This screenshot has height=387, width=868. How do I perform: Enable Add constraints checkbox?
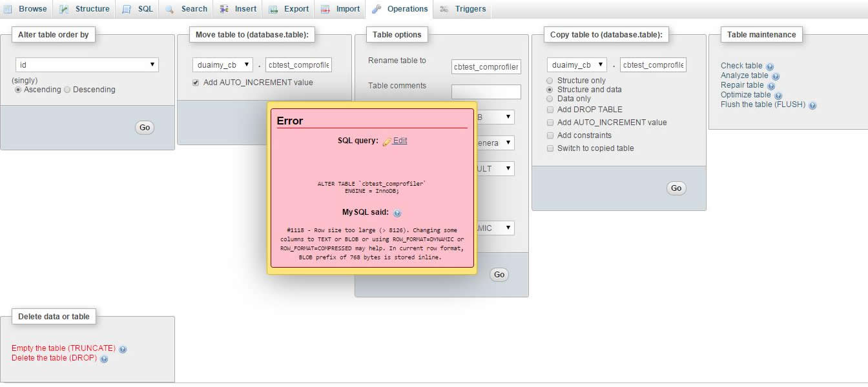click(550, 135)
